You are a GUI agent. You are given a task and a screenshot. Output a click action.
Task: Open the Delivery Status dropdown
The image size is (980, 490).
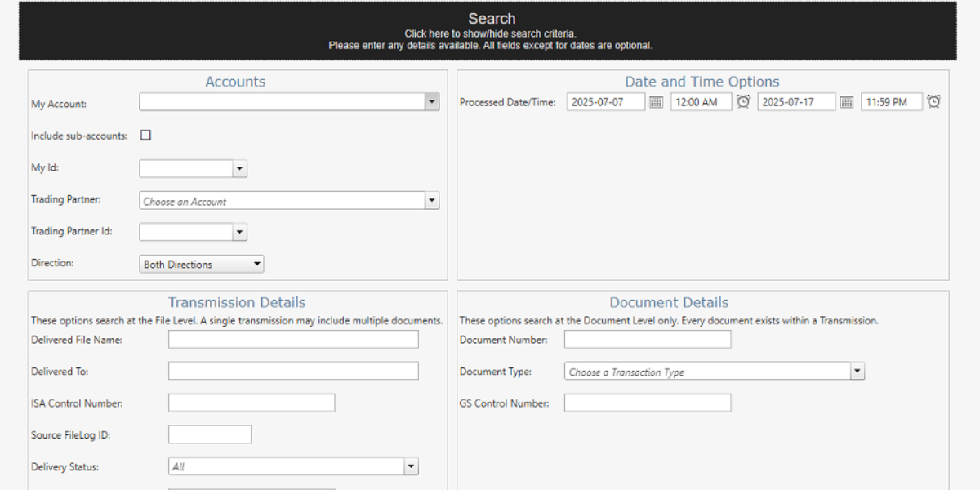coord(411,465)
